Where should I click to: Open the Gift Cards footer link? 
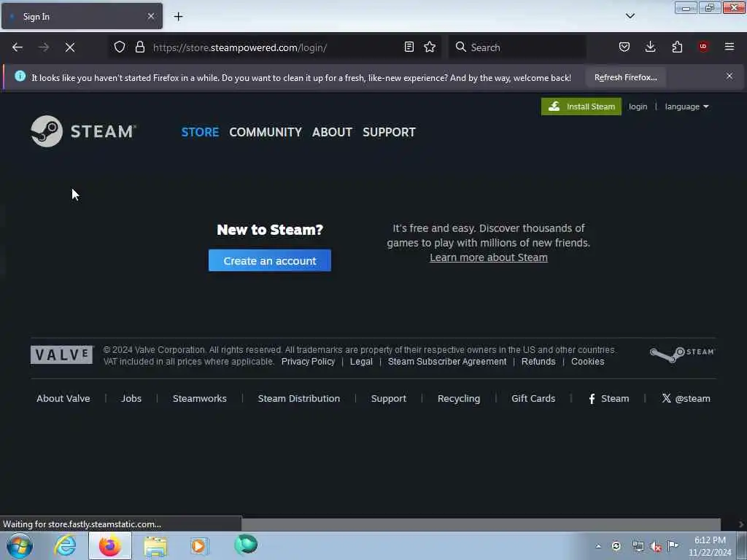[x=533, y=399]
